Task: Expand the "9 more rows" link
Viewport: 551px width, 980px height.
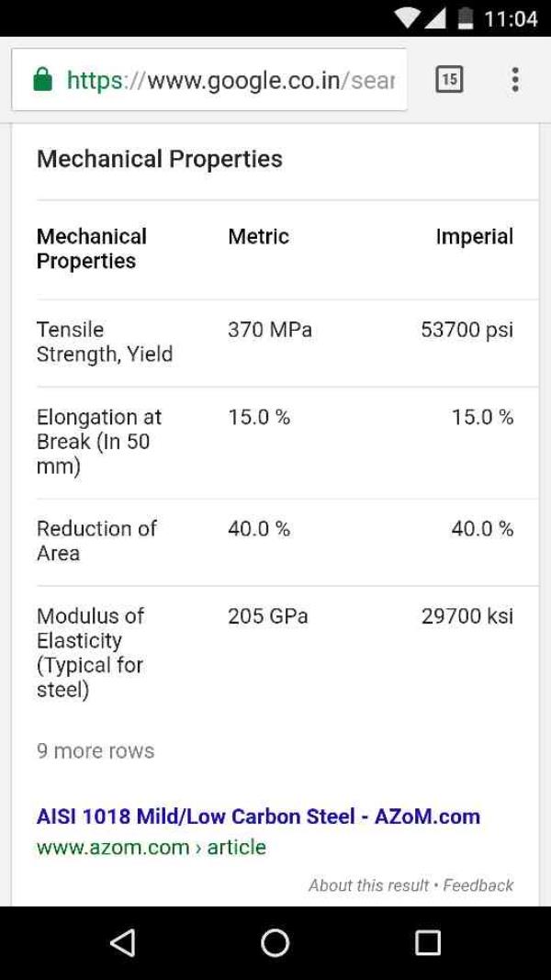Action: click(96, 750)
